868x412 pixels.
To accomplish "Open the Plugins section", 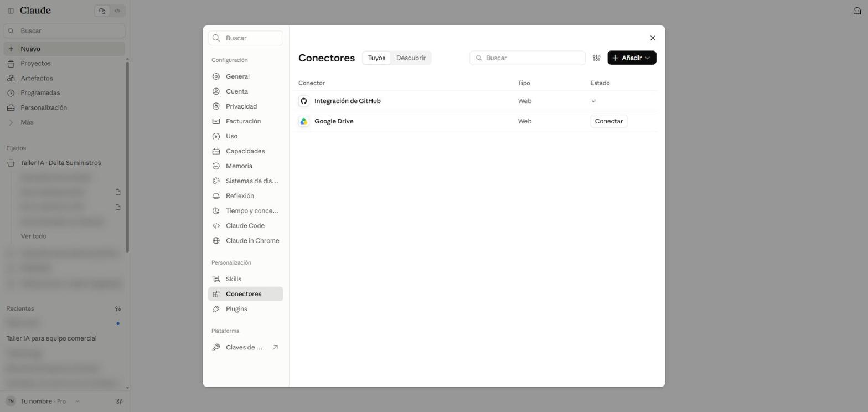I will [x=245, y=309].
